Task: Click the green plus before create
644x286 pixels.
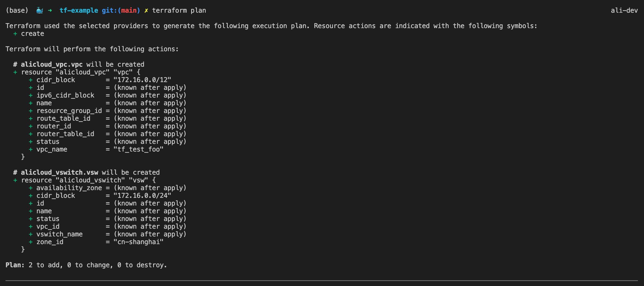Action: [15, 34]
